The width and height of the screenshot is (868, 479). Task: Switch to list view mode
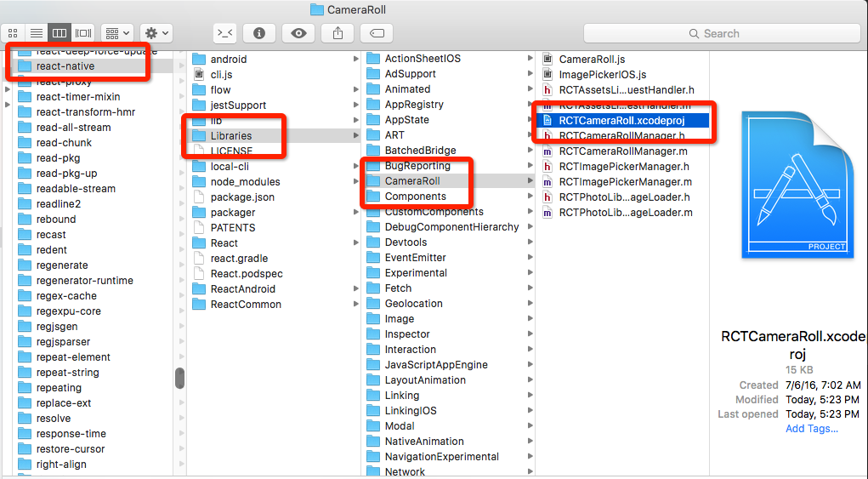[x=36, y=33]
